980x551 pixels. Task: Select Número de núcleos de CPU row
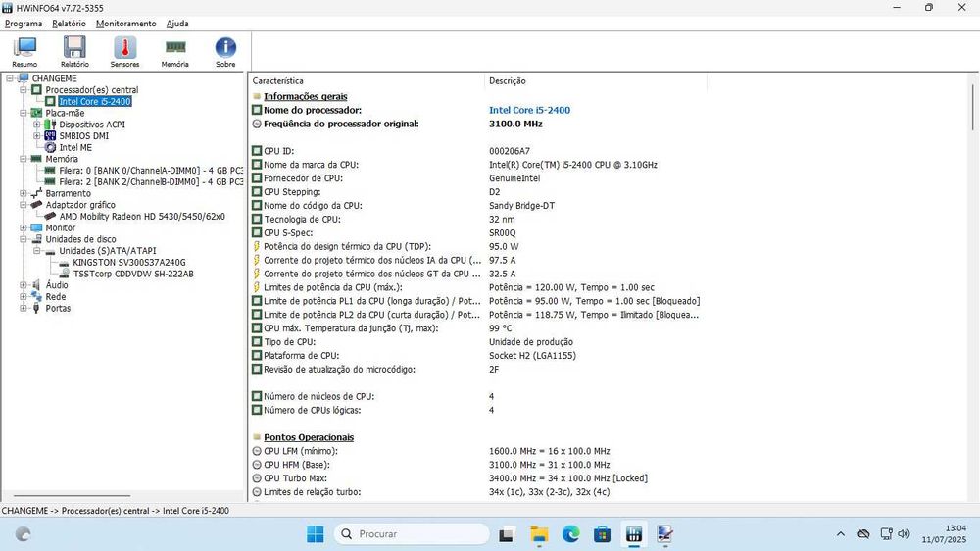point(481,396)
